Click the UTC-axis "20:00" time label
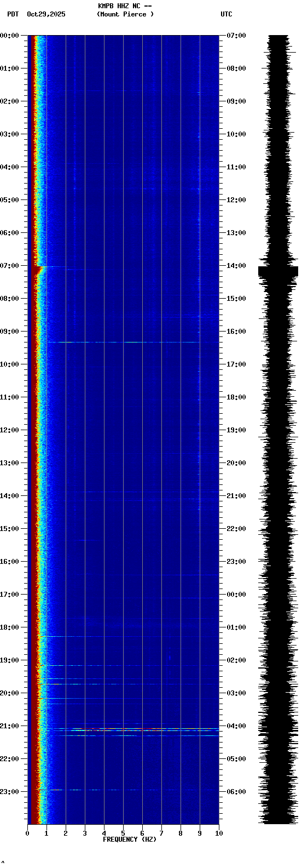Viewport: 302px width, 868px height. (x=236, y=463)
